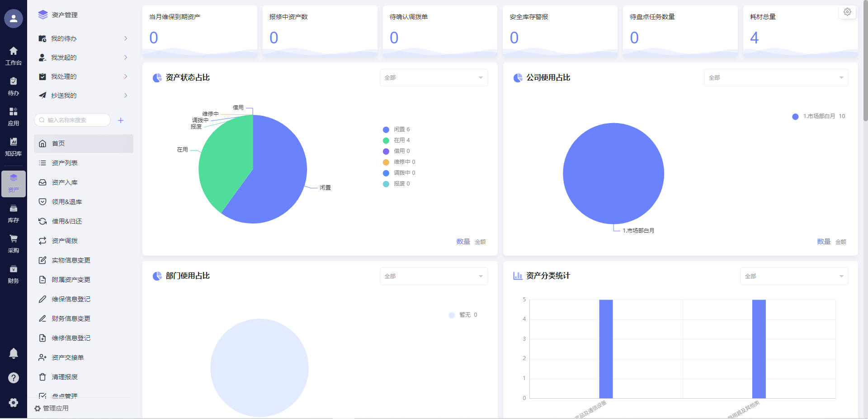Select 借用&归还 in the sidebar menu
The width and height of the screenshot is (868, 419).
click(66, 221)
